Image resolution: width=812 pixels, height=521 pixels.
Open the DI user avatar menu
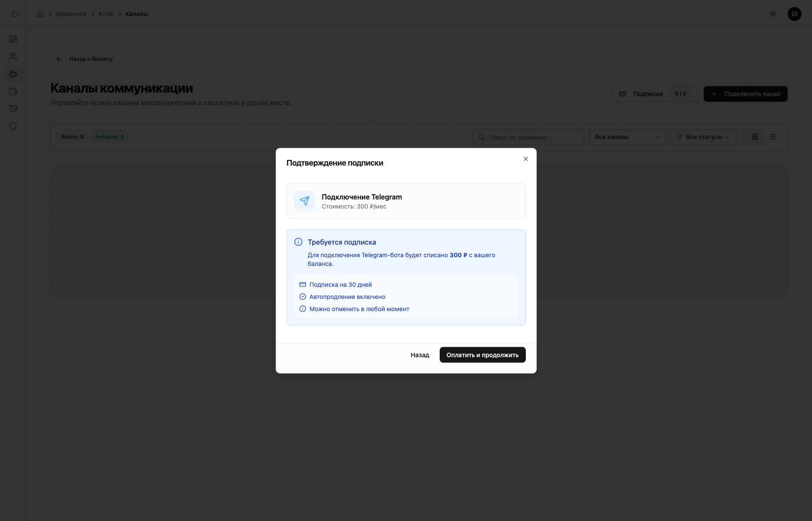(x=794, y=14)
